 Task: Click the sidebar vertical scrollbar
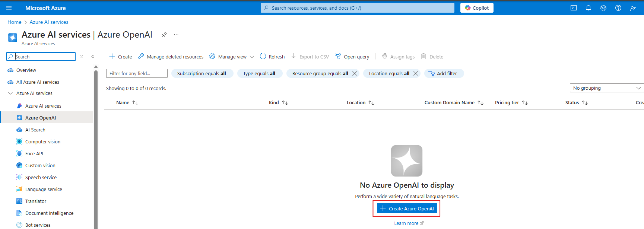point(96,149)
